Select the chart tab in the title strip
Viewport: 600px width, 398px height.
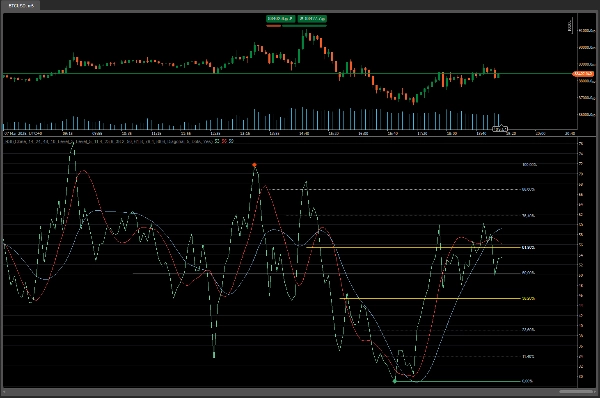point(21,5)
